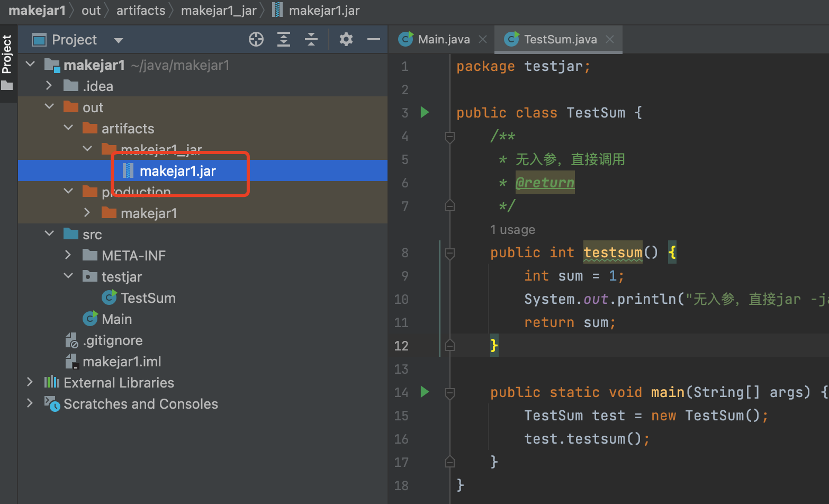Viewport: 829px width, 504px height.
Task: Click the src source folder icon
Action: (x=71, y=233)
